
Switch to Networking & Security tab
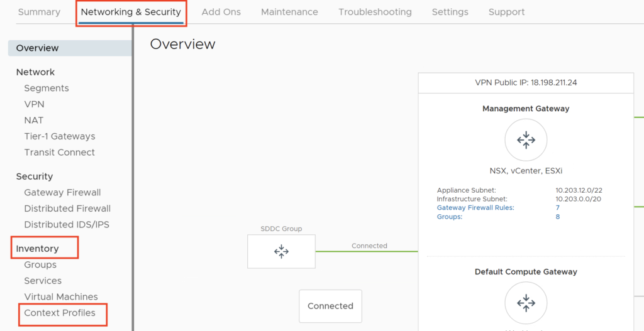(x=131, y=12)
